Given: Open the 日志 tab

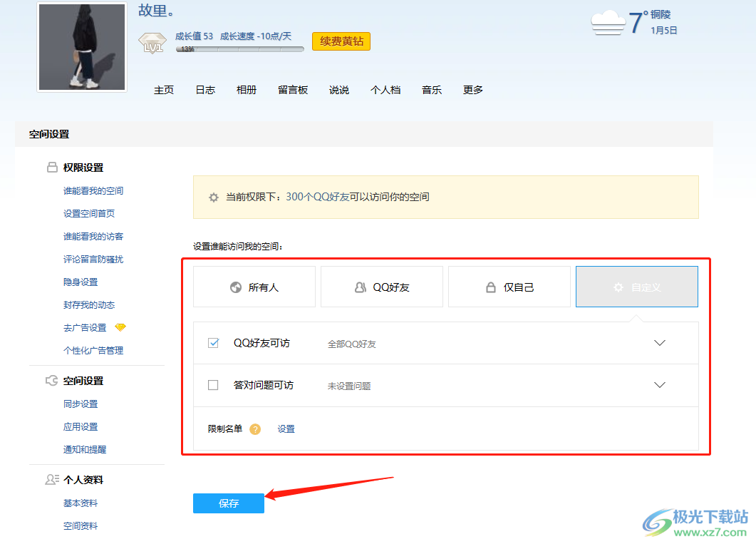Looking at the screenshot, I should (x=205, y=90).
